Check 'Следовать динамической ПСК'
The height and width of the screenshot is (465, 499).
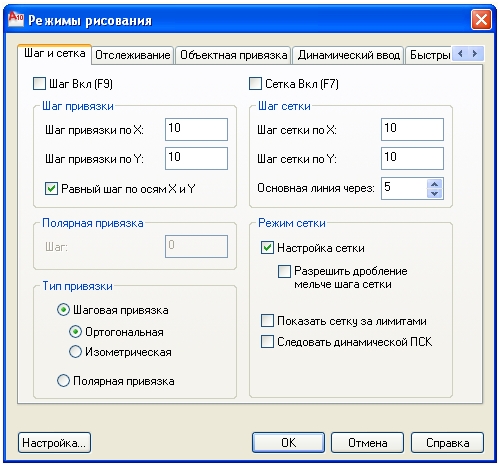pos(267,342)
